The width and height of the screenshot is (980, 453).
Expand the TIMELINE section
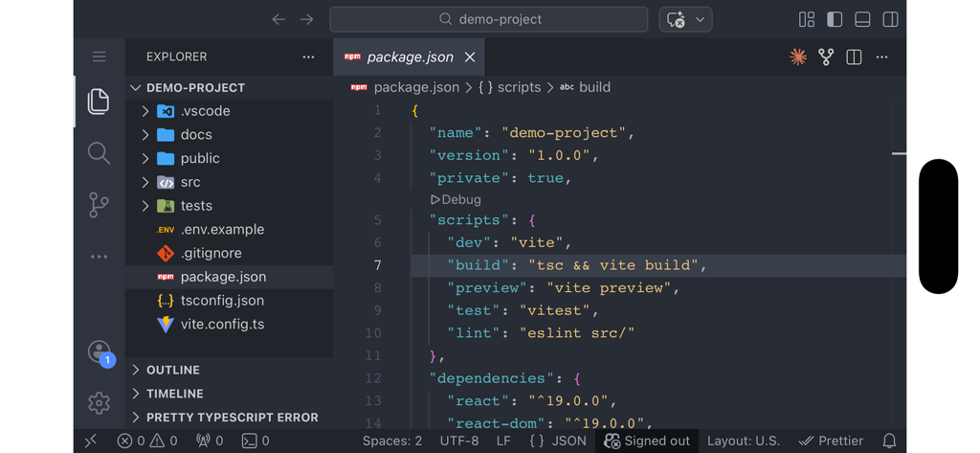(x=229, y=394)
